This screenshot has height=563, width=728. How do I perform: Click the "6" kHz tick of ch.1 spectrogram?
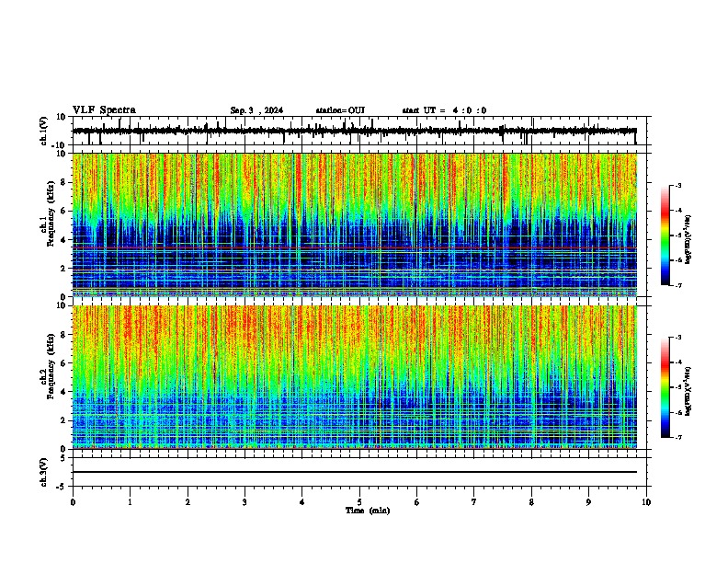63,212
